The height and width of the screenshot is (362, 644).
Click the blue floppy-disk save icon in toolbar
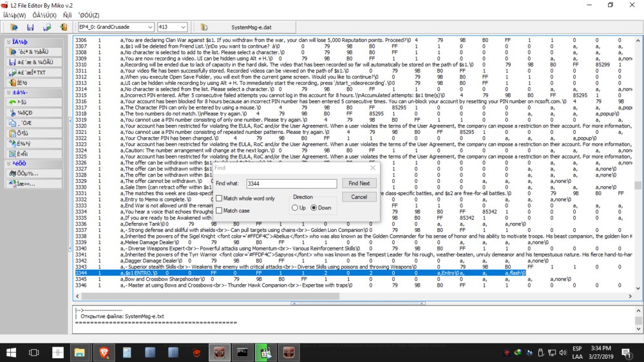coord(30,28)
